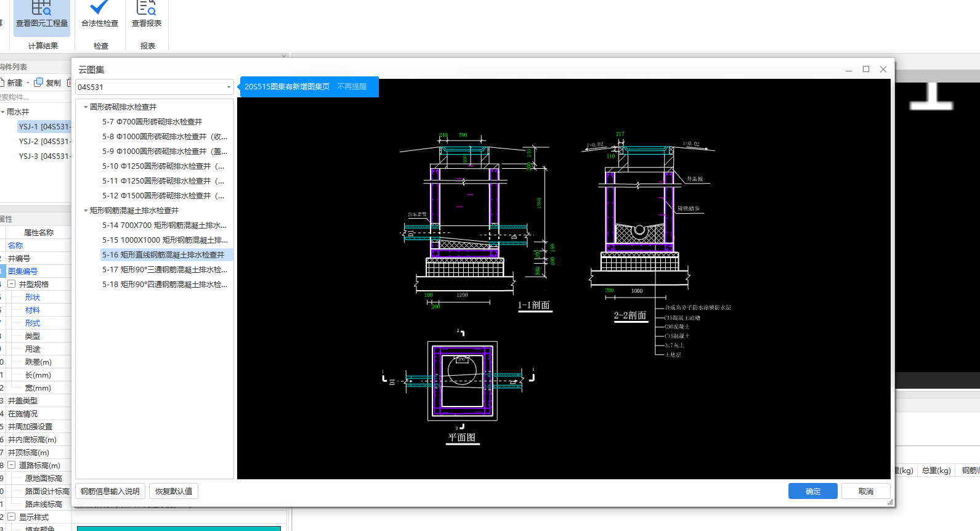This screenshot has height=531, width=980.
Task: Click the 名称 property row
Action: [x=37, y=245]
